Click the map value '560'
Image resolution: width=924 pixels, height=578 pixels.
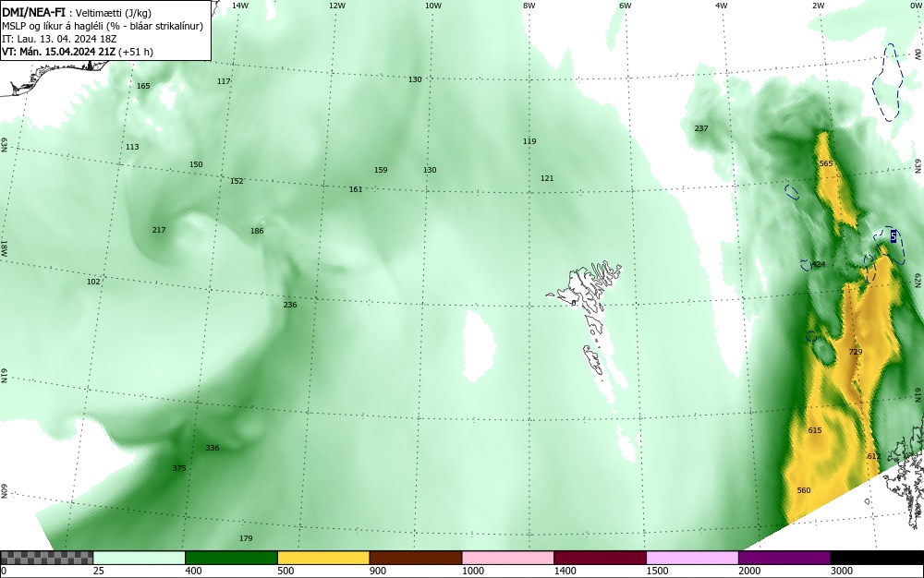coord(804,491)
